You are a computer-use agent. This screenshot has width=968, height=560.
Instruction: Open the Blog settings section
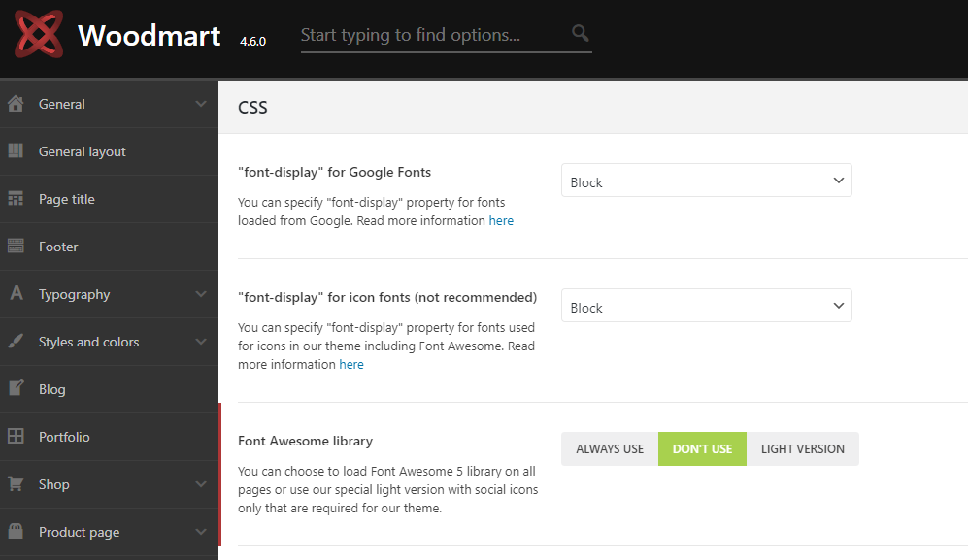pos(52,389)
